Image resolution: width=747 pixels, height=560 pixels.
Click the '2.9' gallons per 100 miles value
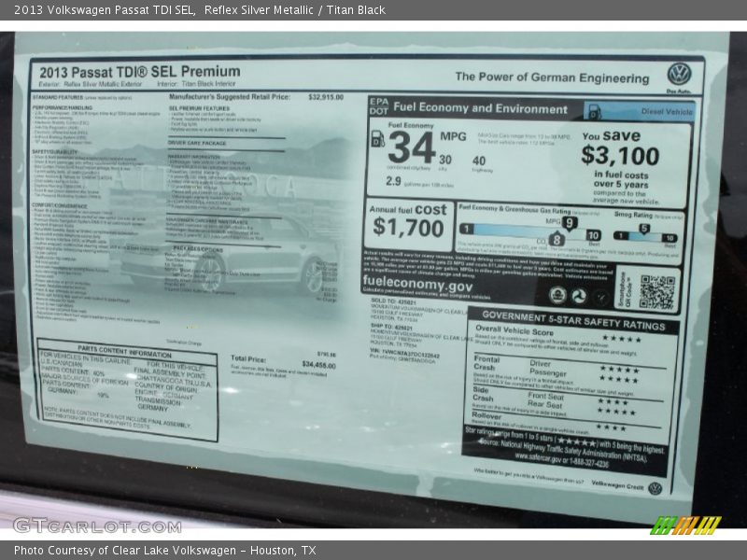coord(393,181)
